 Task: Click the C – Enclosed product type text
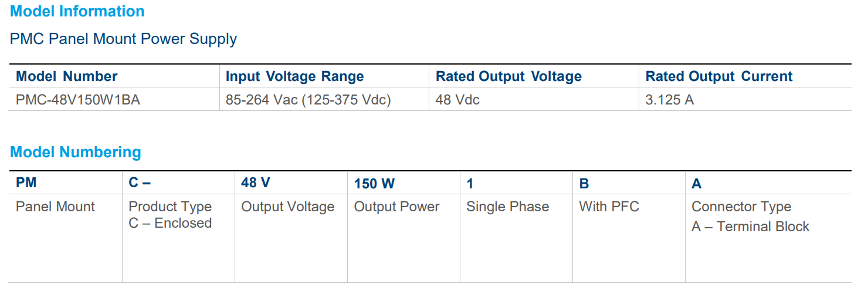pyautogui.click(x=170, y=223)
